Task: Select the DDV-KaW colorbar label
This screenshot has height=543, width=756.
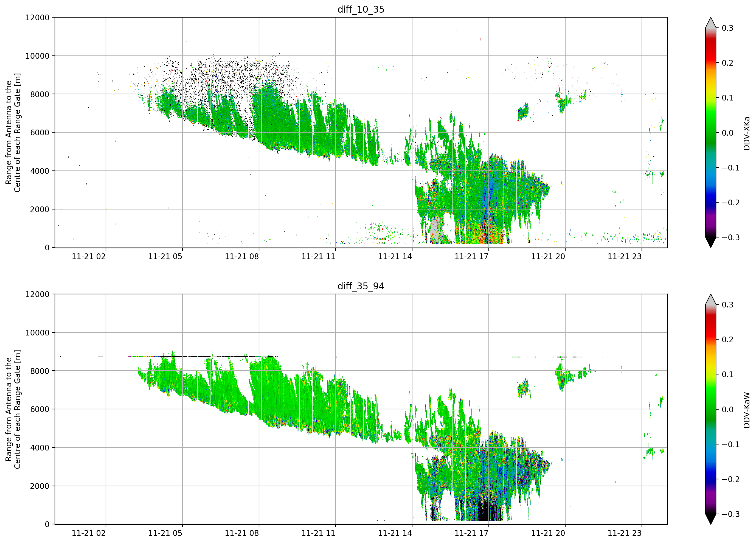Action: tap(746, 410)
